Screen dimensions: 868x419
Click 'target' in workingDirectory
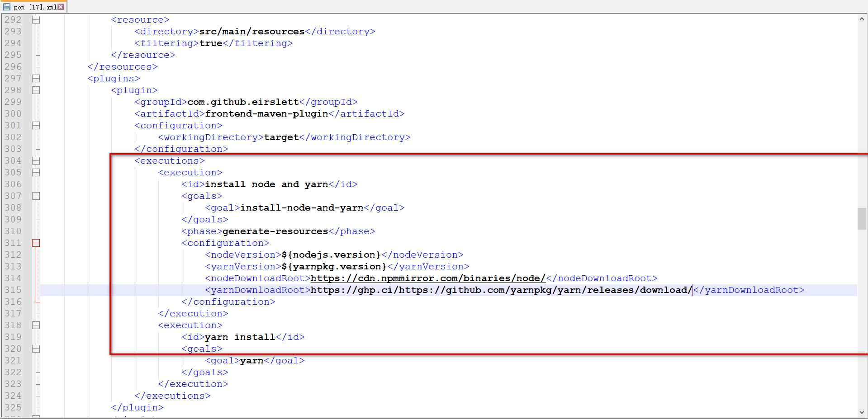click(281, 137)
